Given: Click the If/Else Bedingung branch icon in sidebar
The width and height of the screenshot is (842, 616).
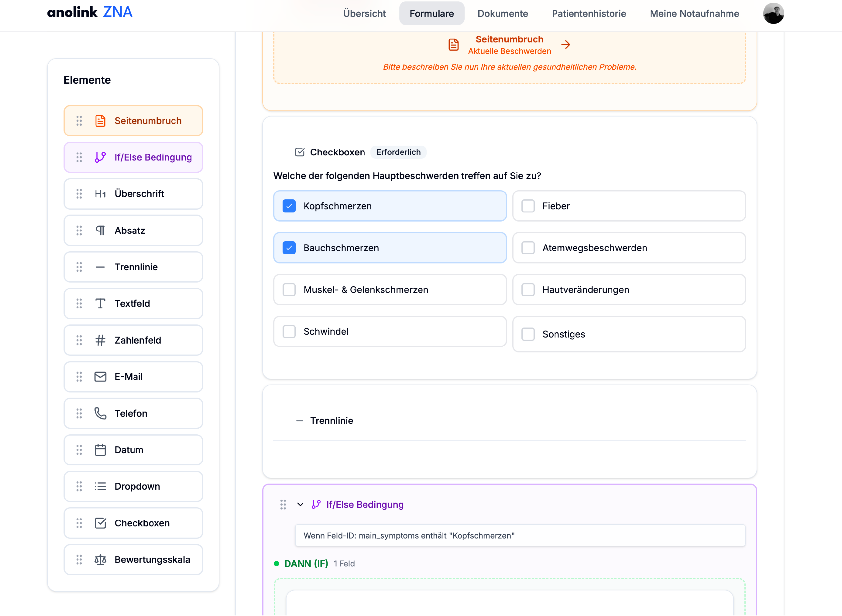Looking at the screenshot, I should click(100, 157).
